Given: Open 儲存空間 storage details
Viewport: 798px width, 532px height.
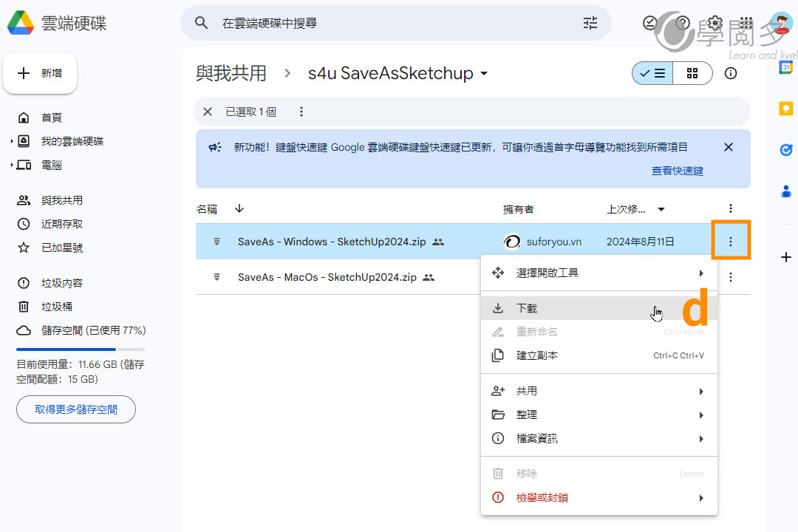Looking at the screenshot, I should coord(94,330).
